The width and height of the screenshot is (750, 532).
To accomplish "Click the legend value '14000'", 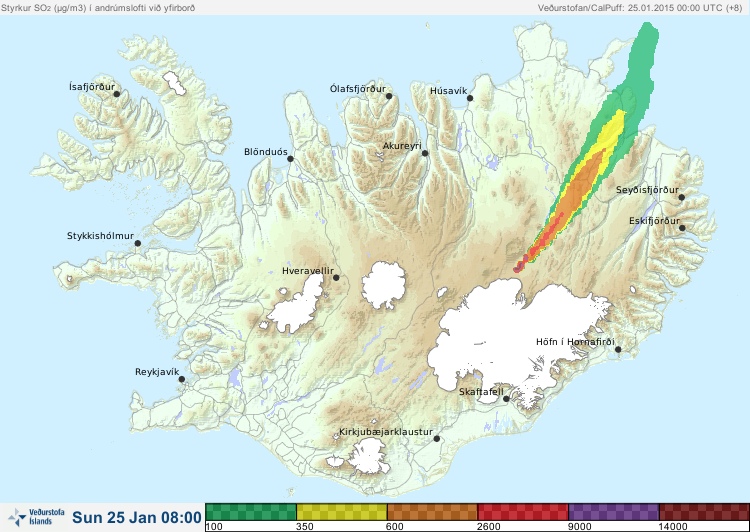I will tap(673, 527).
